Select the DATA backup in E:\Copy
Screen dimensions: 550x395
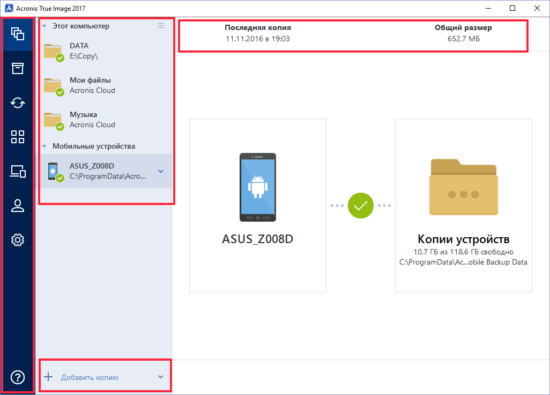pyautogui.click(x=106, y=51)
